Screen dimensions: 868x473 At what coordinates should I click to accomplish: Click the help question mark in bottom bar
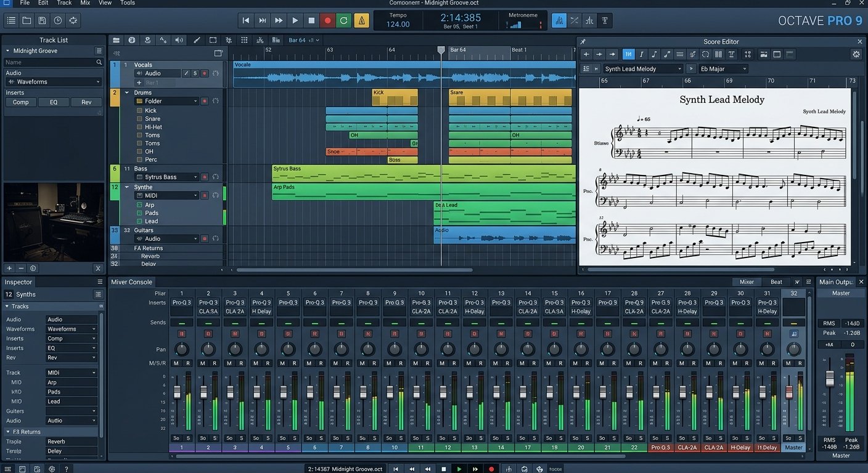pos(66,469)
